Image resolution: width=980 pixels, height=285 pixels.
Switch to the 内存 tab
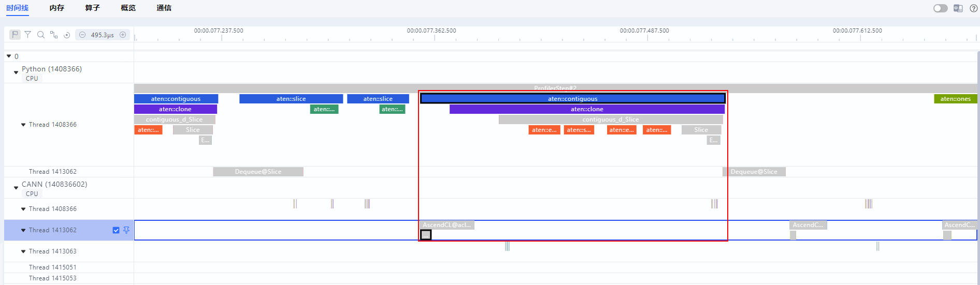point(57,8)
